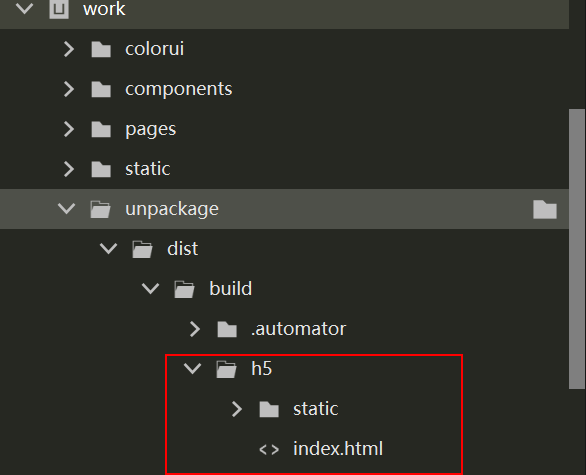Click the h5 open folder icon
Image resolution: width=586 pixels, height=475 pixels.
coord(226,369)
